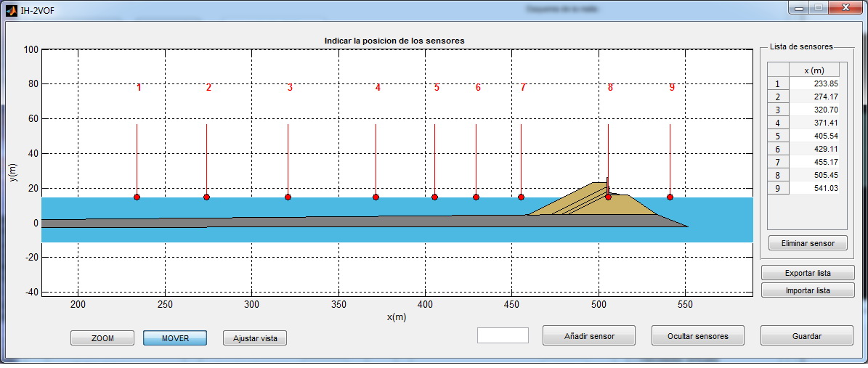
Task: Save sensors with the Guardar button
Action: pos(806,336)
